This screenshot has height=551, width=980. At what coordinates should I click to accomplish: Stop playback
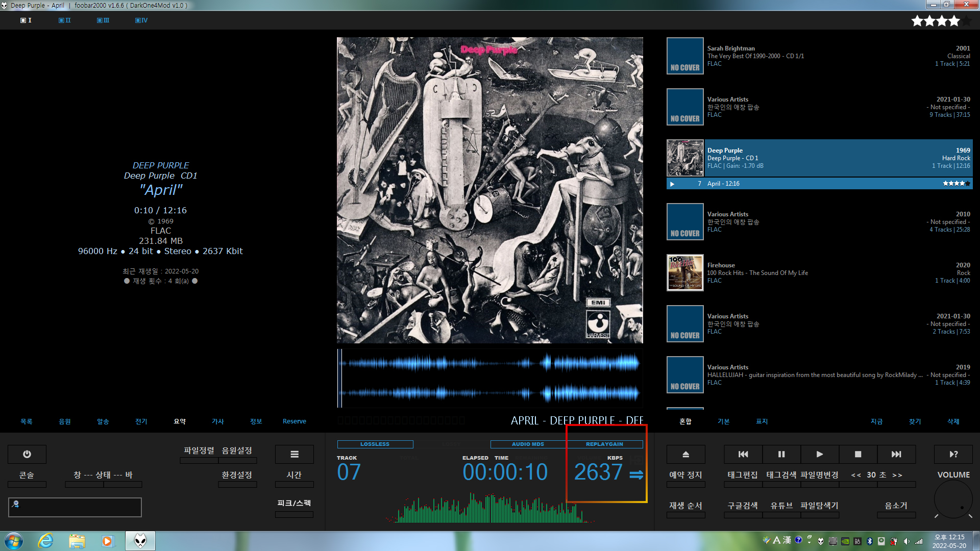(x=858, y=454)
